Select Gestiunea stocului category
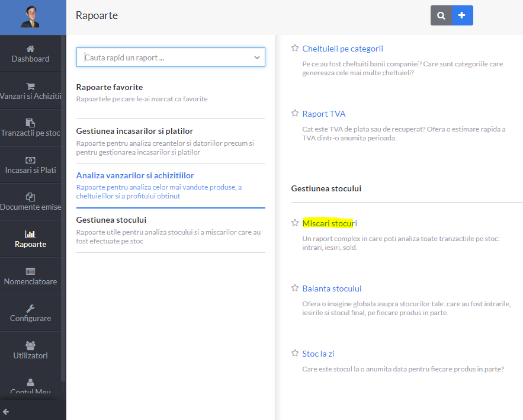This screenshot has width=523, height=420. click(171, 230)
